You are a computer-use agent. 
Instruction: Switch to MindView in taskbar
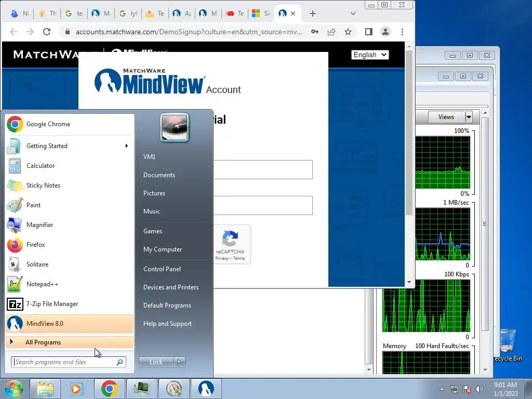[206, 389]
